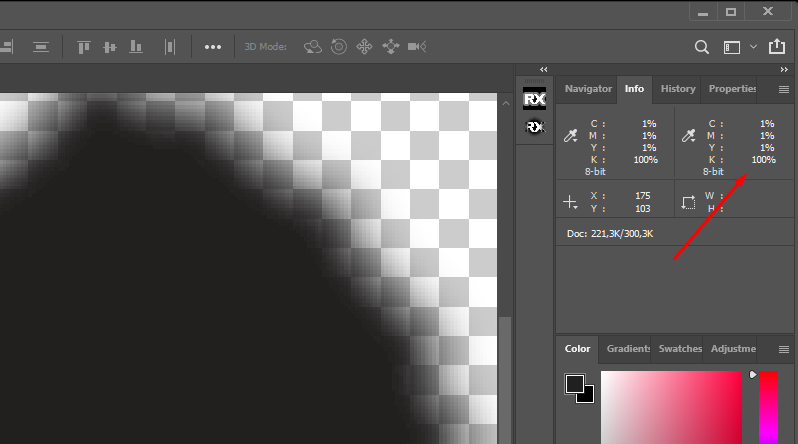Align top edges of layers
Viewport: 798px width, 444px height.
pyautogui.click(x=83, y=47)
